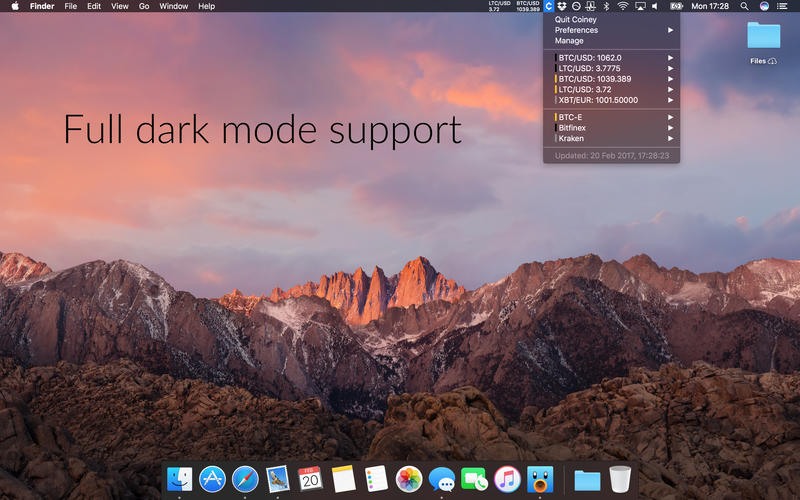
Task: Open the Trash in the Dock
Action: click(x=620, y=479)
